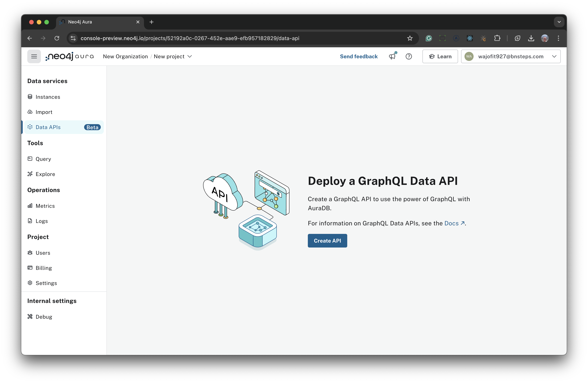Open project Settings
The width and height of the screenshot is (588, 383).
(x=64, y=283)
